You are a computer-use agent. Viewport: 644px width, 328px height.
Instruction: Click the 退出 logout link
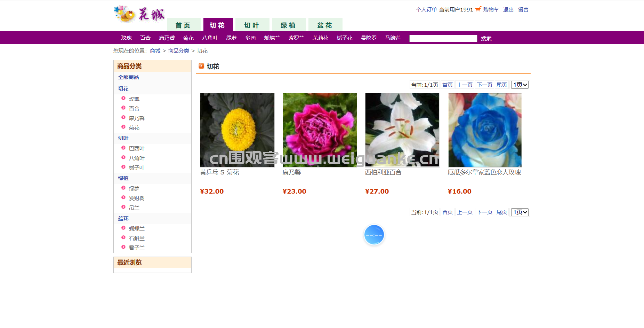click(508, 9)
